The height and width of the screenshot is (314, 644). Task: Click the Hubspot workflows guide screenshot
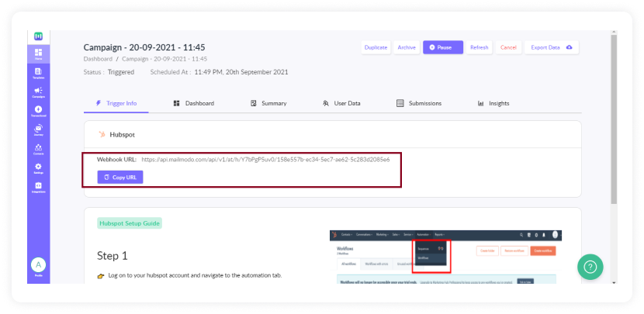tap(445, 257)
